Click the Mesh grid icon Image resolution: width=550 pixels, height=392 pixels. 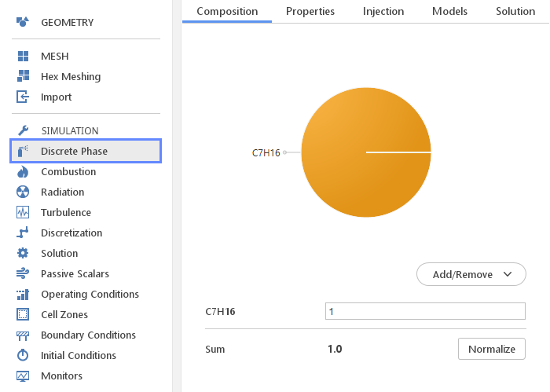point(23,56)
